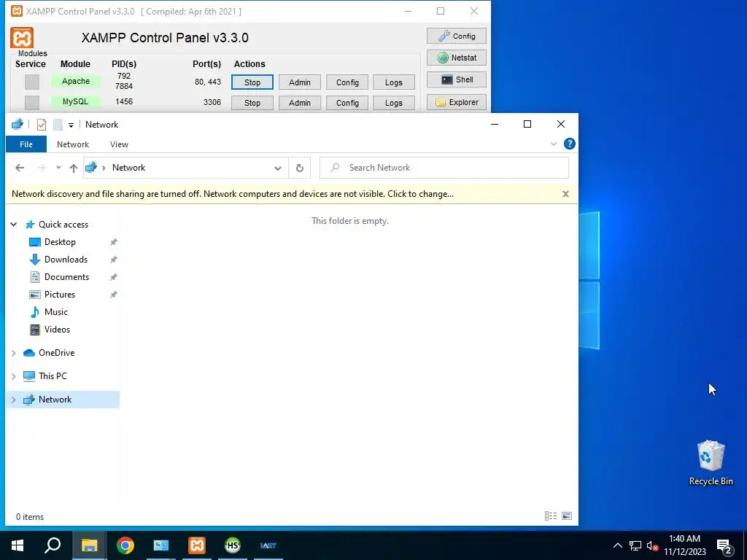Click the address bar Network icon

91,167
